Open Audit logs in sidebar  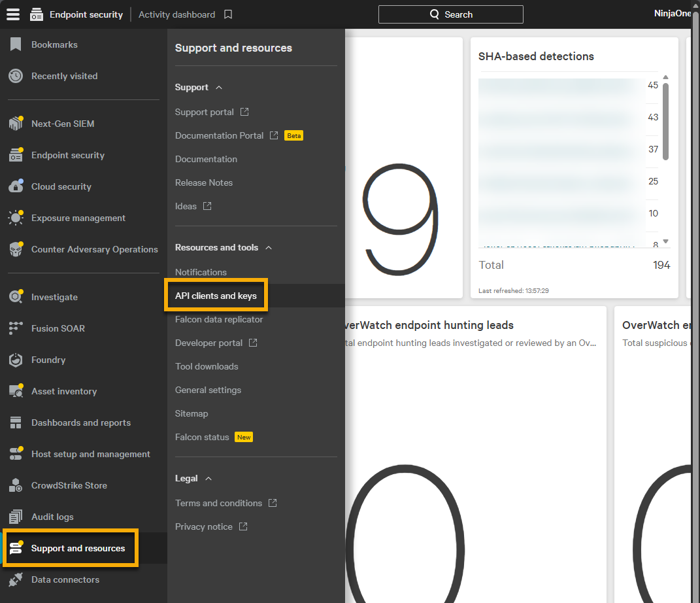click(x=52, y=517)
